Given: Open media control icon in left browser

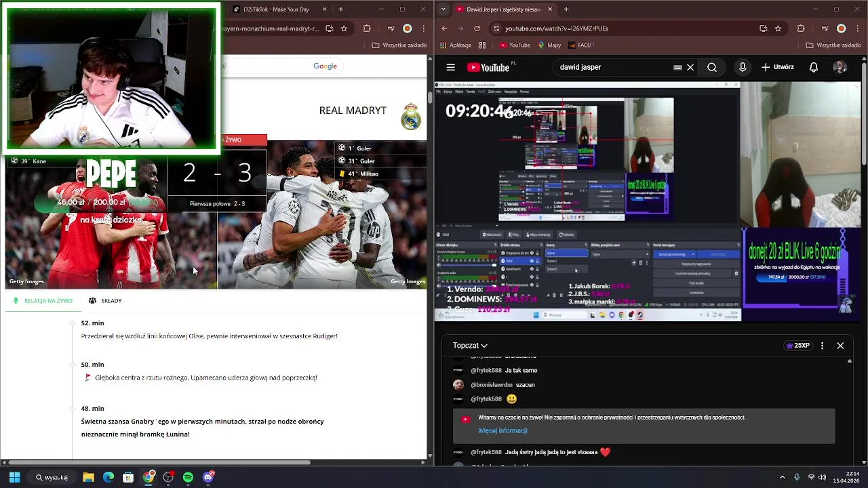Looking at the screenshot, I should point(391,28).
